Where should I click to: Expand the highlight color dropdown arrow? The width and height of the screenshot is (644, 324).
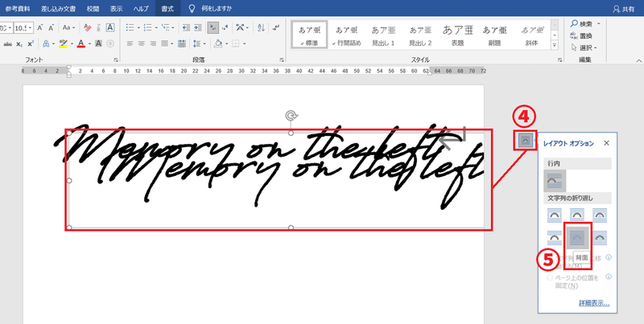72,43
